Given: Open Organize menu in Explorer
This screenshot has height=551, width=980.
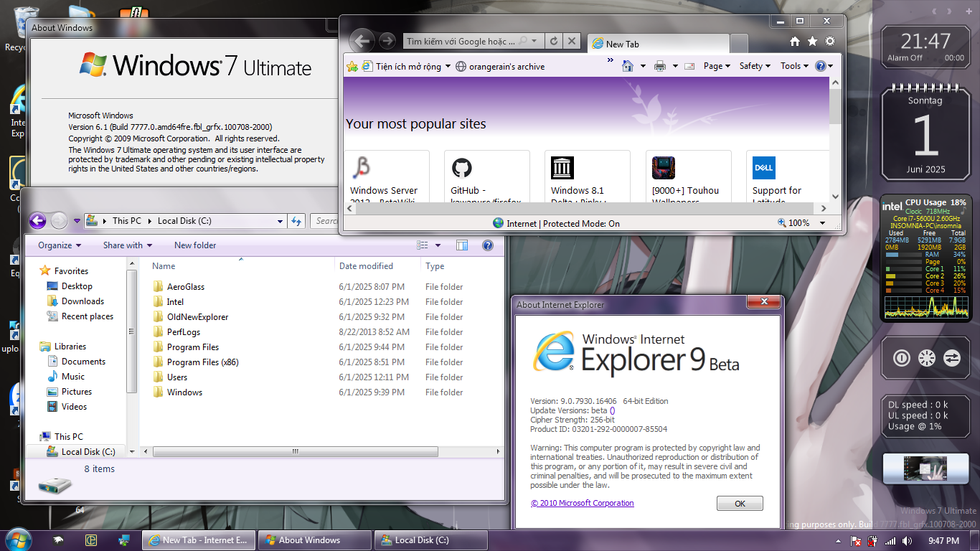Looking at the screenshot, I should pyautogui.click(x=60, y=245).
